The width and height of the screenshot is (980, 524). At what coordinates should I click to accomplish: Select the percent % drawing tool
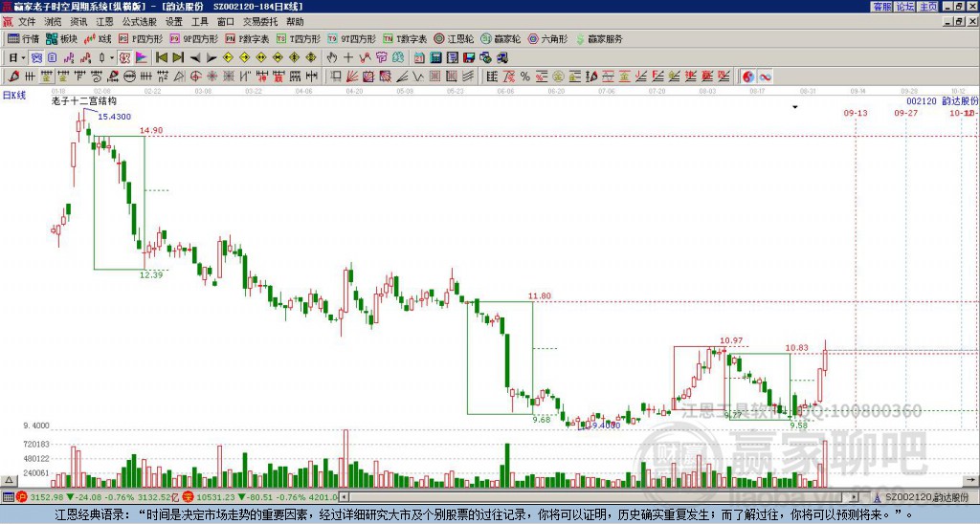[x=525, y=76]
